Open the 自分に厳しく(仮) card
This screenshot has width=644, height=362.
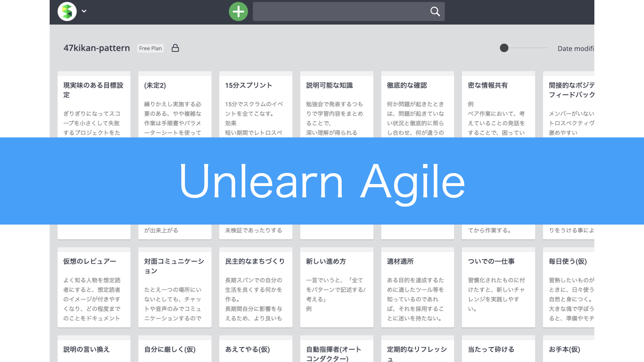coord(175,349)
